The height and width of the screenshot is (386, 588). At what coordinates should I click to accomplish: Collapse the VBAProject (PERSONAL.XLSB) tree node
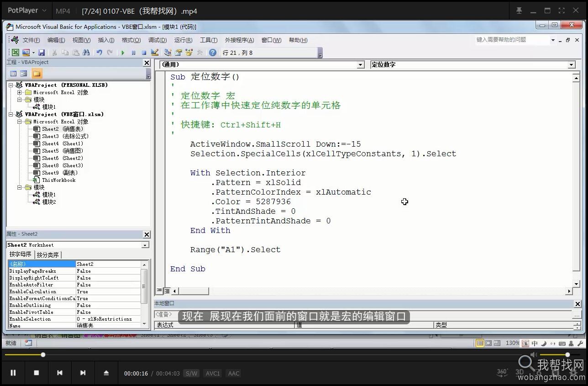pos(10,85)
